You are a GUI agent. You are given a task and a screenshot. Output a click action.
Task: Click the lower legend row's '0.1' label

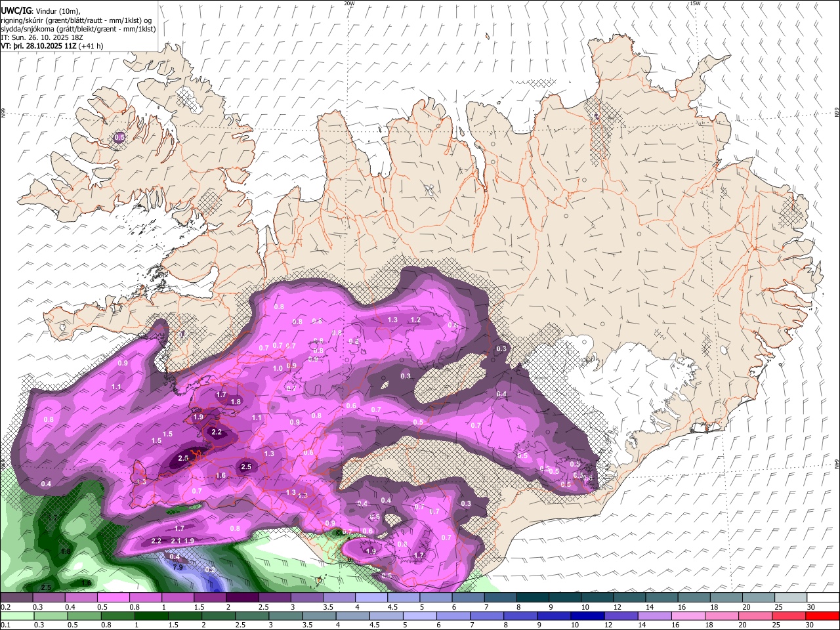(5, 625)
